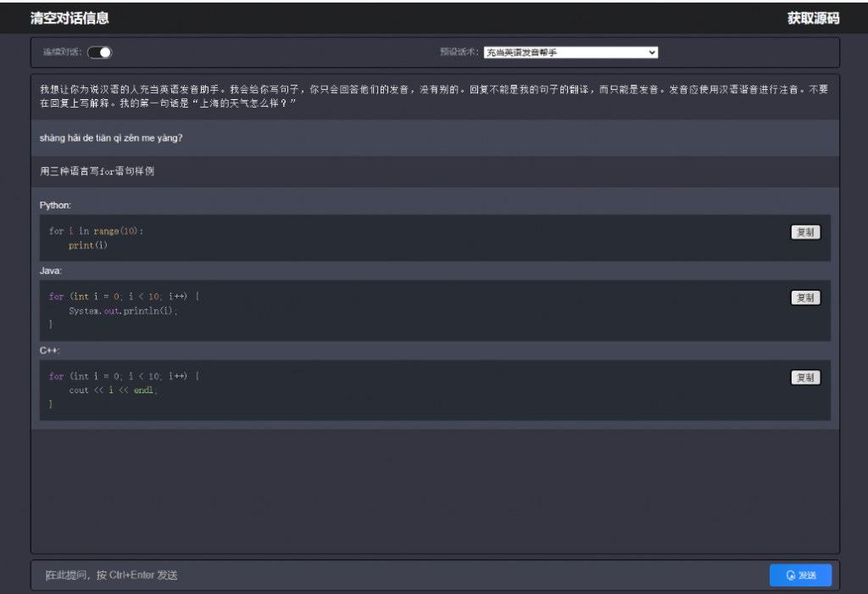This screenshot has height=594, width=868.
Task: Click the 'Java:' heading
Action: coord(50,270)
